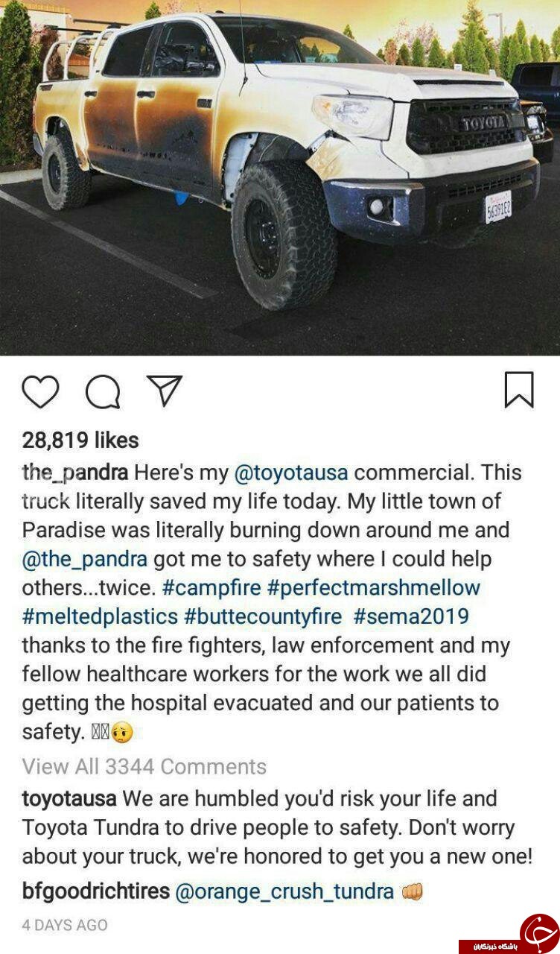Open bfgoodrichtires commenter profile
The height and width of the screenshot is (954, 560).
[96, 891]
